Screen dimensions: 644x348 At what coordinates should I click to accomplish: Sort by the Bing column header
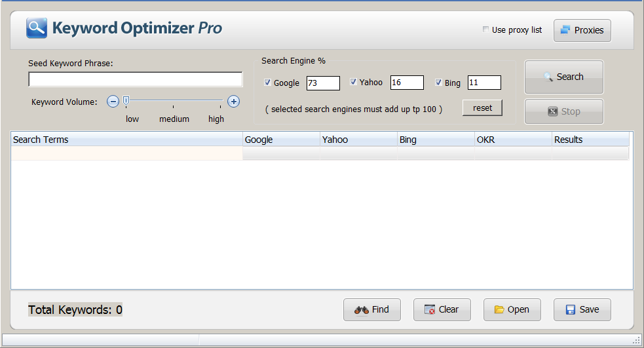436,140
